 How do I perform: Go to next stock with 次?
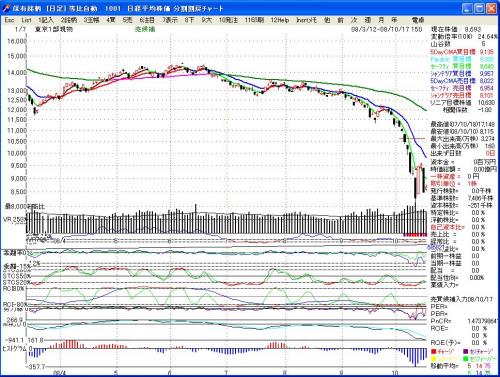354,20
